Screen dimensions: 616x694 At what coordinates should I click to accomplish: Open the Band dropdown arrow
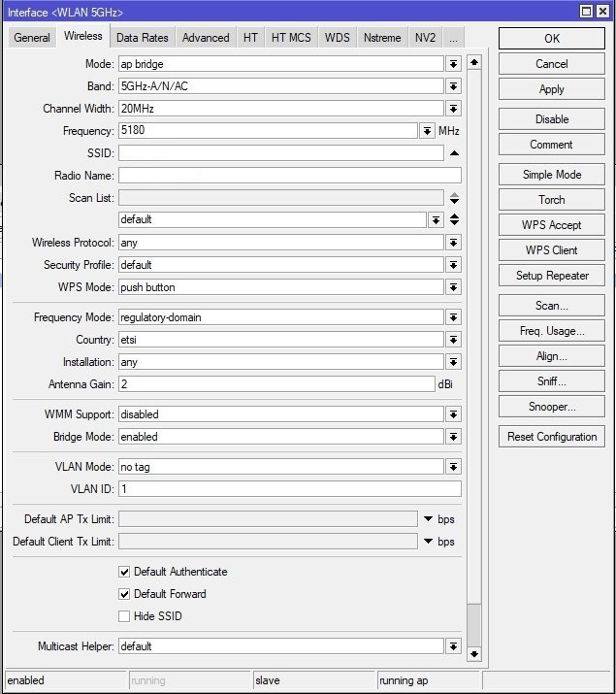coord(453,86)
